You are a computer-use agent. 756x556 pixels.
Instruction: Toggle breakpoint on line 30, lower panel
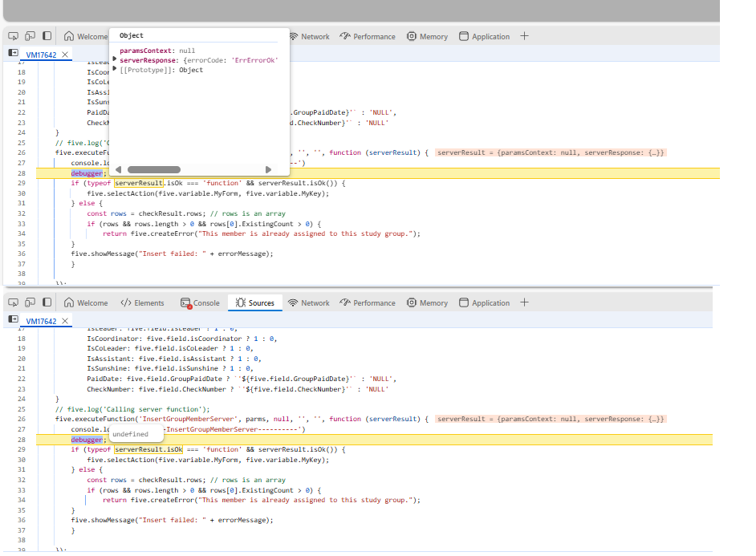pos(22,460)
